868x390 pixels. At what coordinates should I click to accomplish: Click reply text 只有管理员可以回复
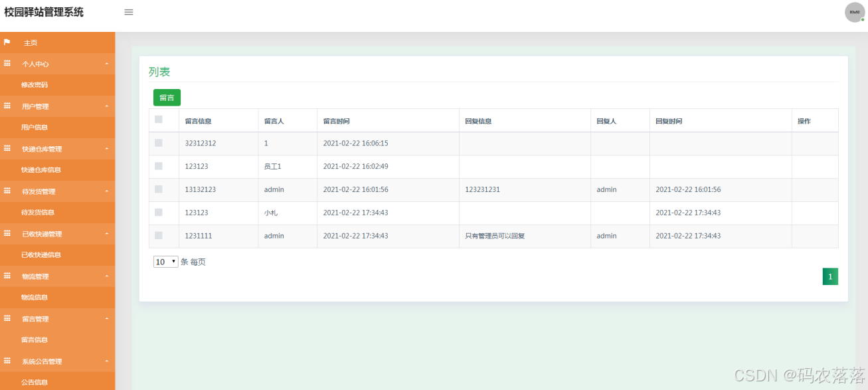495,236
